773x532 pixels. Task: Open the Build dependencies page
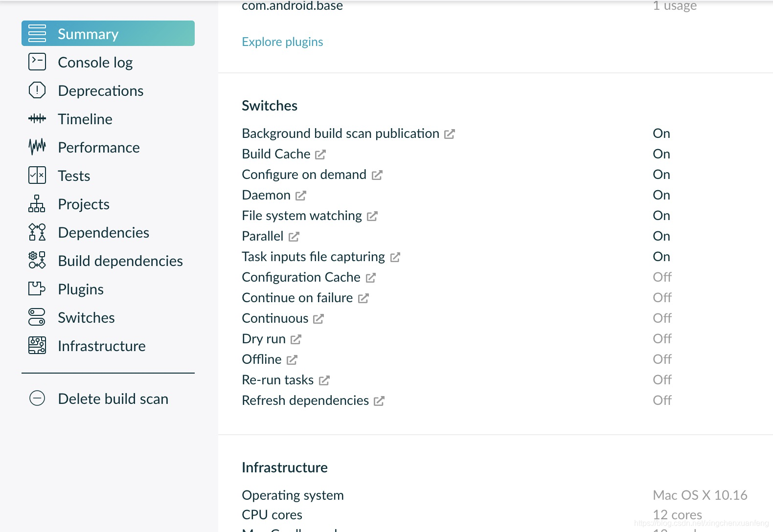pos(120,261)
